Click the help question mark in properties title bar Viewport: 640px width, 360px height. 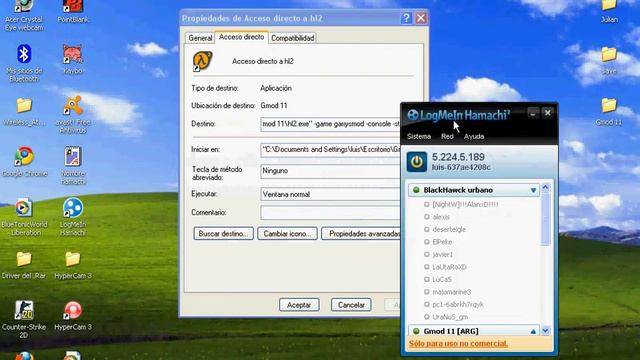pyautogui.click(x=406, y=18)
